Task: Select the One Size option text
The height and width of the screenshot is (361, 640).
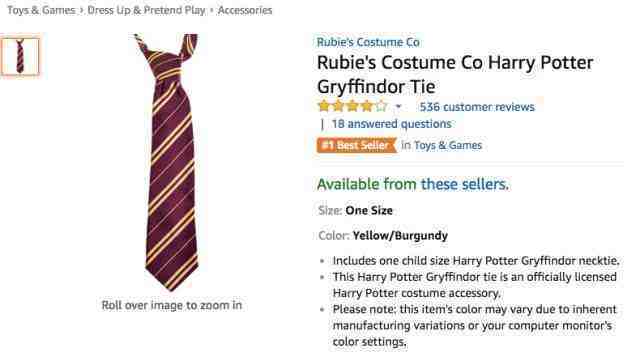Action: 369,211
